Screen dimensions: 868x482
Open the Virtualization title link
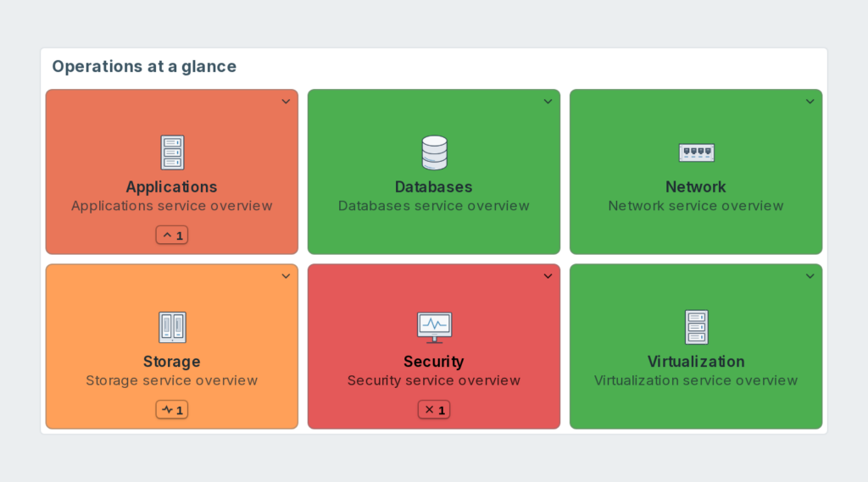point(696,362)
